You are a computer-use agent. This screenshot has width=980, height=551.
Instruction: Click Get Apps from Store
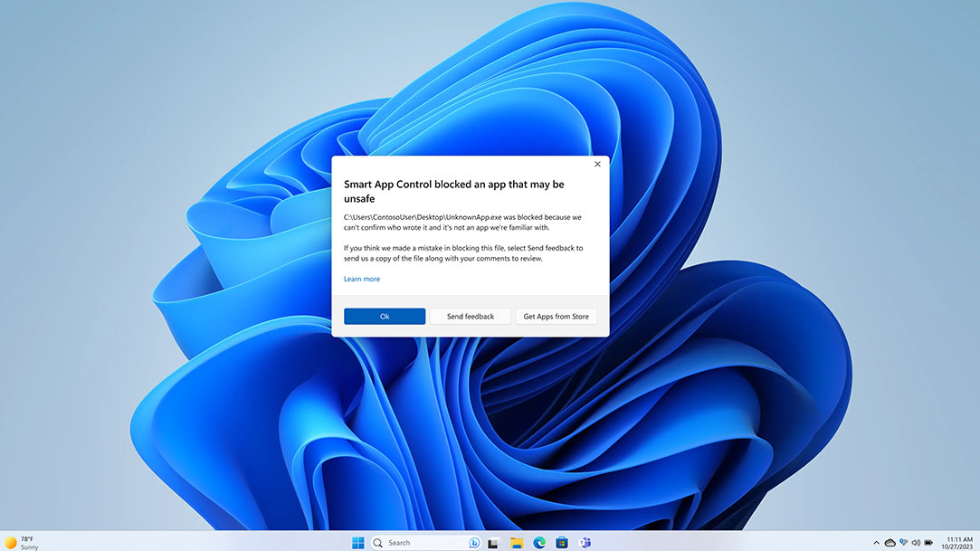coord(556,316)
